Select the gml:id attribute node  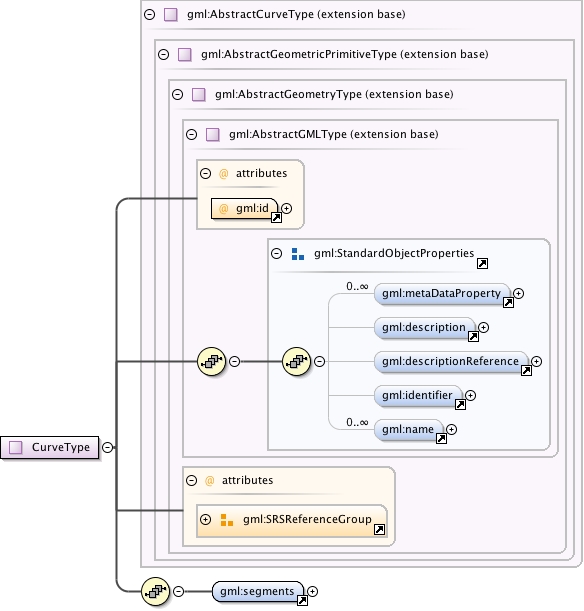[244, 208]
